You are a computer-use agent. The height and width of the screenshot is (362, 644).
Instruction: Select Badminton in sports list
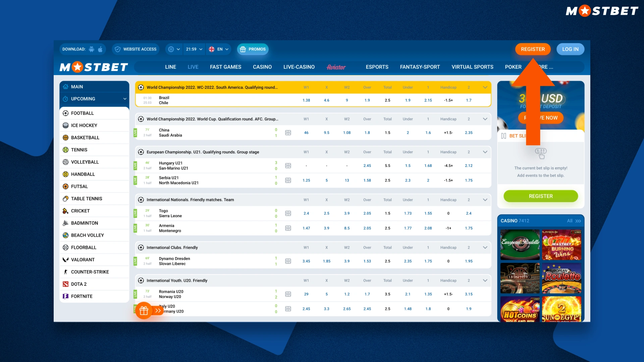[x=94, y=223]
